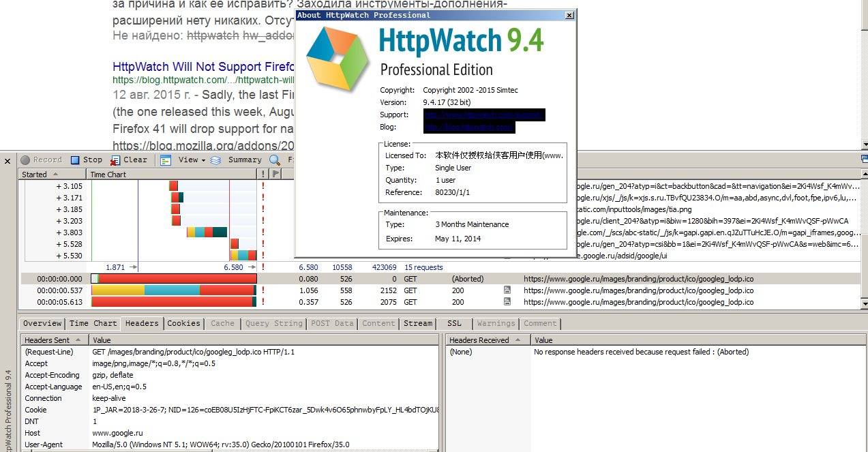Screen dimensions: 868x452
Task: Click the warning '!' column header
Action: (263, 175)
